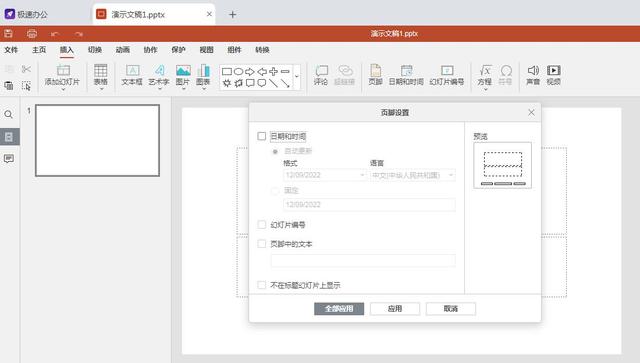Enable the 幻灯片编号 checkbox in dialog
Viewport: 640px width, 363px height.
click(x=262, y=224)
